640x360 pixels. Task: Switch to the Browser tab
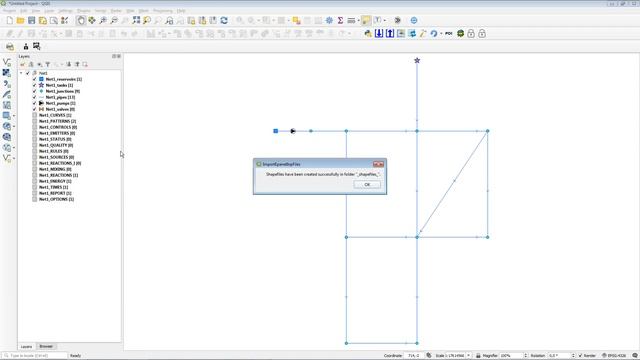tap(46, 346)
